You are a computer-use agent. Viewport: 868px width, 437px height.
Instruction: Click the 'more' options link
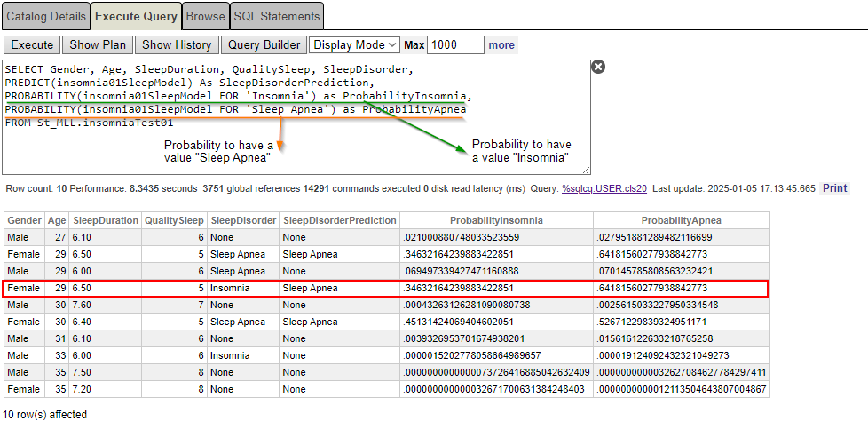coord(501,44)
